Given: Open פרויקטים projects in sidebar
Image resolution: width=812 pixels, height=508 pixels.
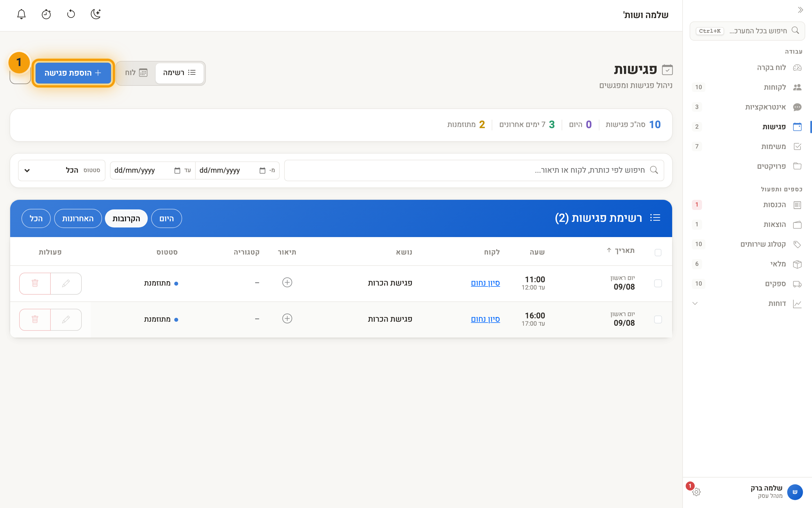Looking at the screenshot, I should (747, 166).
